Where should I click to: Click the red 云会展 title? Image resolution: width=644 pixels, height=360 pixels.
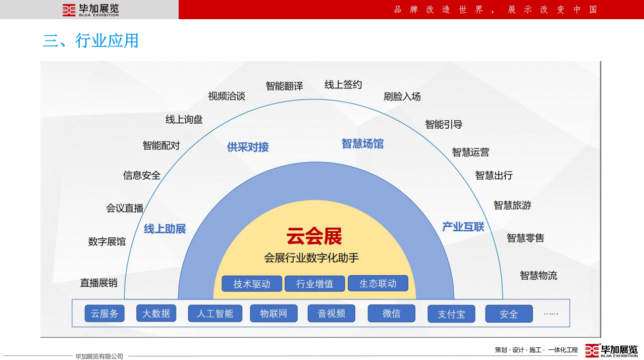(314, 236)
